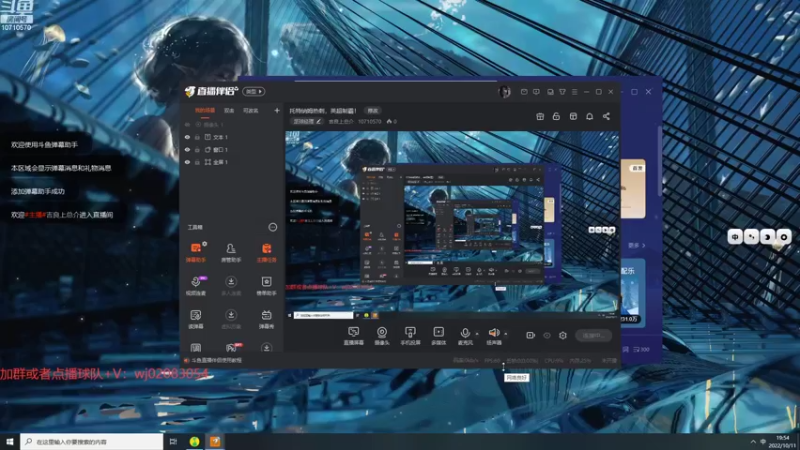Viewport: 800px width, 450px height.
Task: Click the 多媒体 multimedia source icon
Action: pos(438,332)
